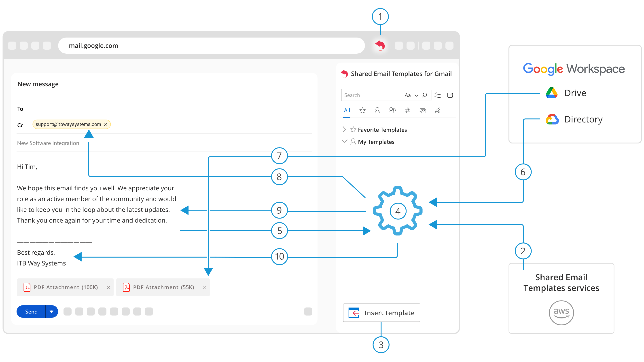Filter templates by hashtag shortcuts icon
The image size is (644, 362).
[407, 110]
